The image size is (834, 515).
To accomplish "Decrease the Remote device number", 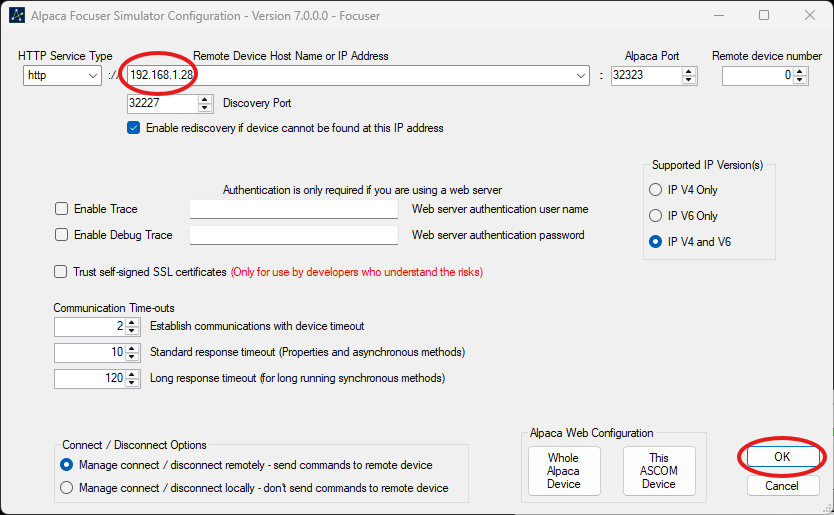I will pos(800,80).
